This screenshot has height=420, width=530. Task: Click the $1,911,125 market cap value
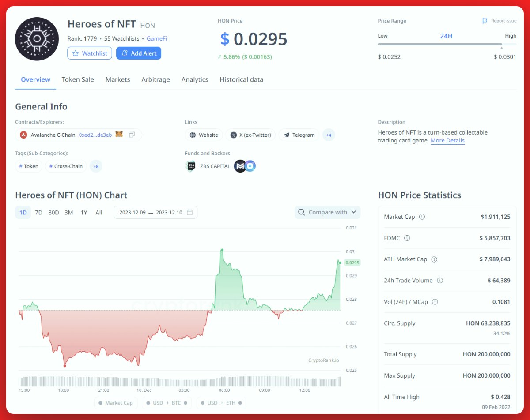pyautogui.click(x=496, y=217)
